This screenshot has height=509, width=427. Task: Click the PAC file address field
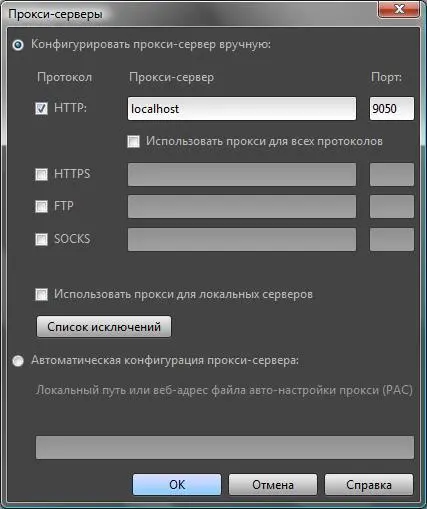(x=225, y=447)
